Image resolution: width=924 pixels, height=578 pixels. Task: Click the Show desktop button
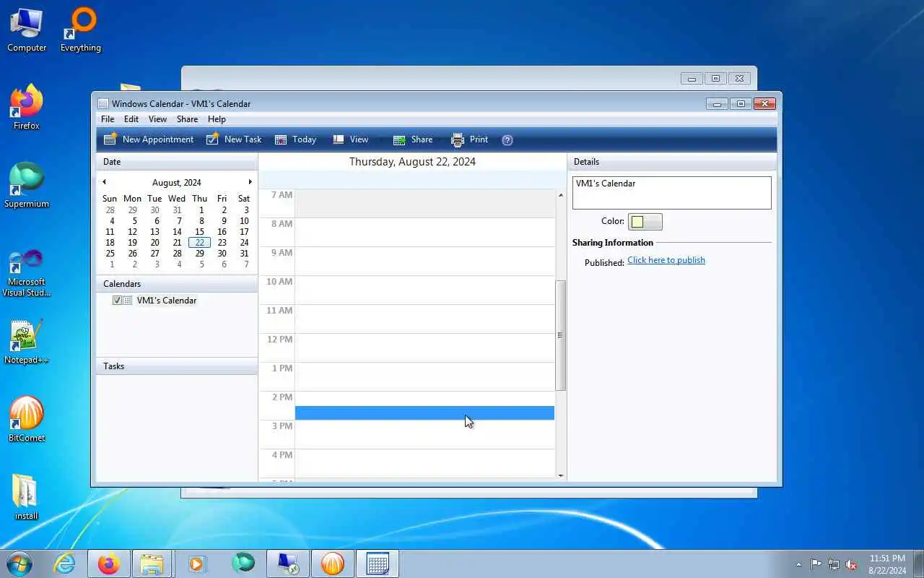click(918, 564)
